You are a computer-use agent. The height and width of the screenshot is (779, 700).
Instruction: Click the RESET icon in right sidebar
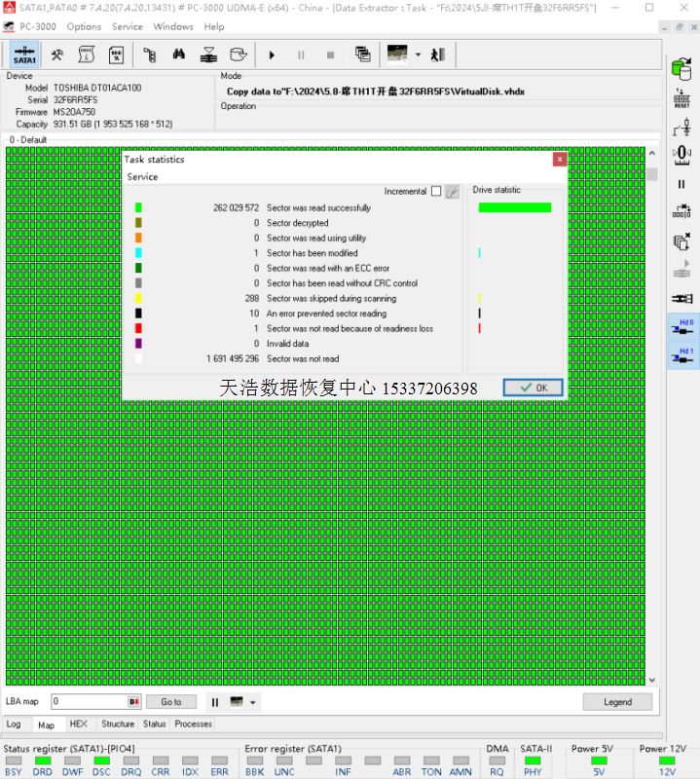point(682,97)
